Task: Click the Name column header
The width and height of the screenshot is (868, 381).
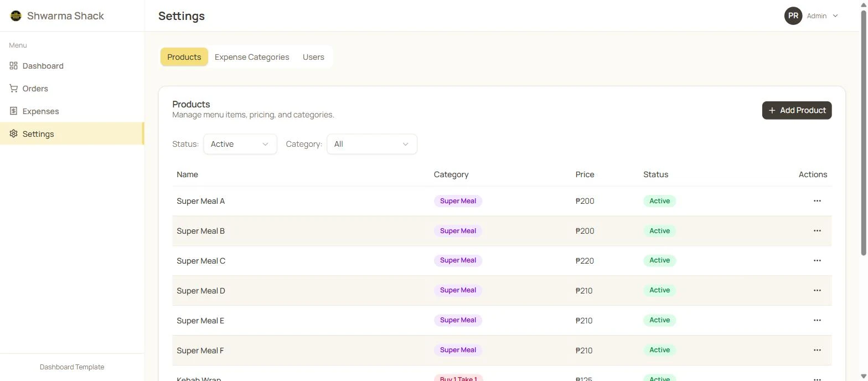Action: [x=187, y=174]
